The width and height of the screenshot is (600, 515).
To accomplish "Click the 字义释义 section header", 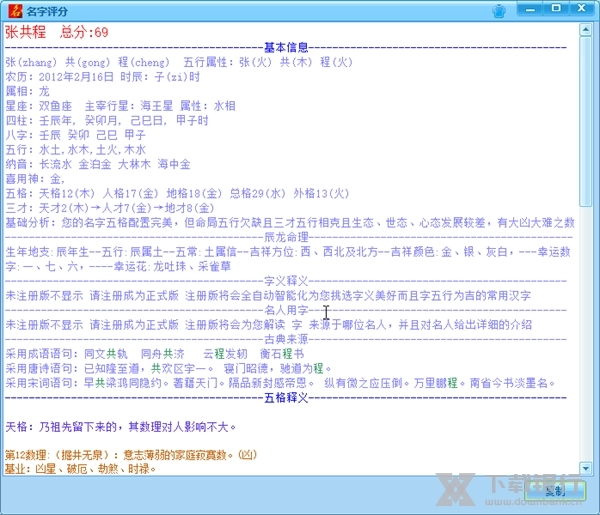I will [x=286, y=281].
